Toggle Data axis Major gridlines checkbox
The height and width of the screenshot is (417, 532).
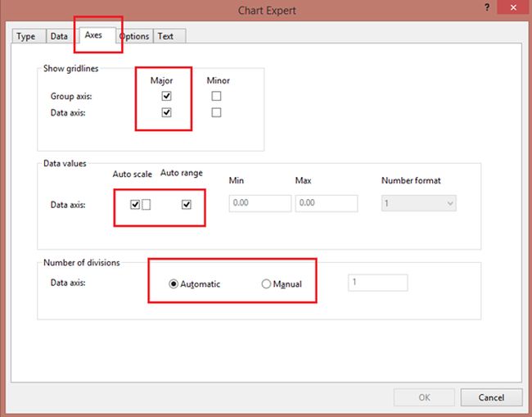click(166, 112)
